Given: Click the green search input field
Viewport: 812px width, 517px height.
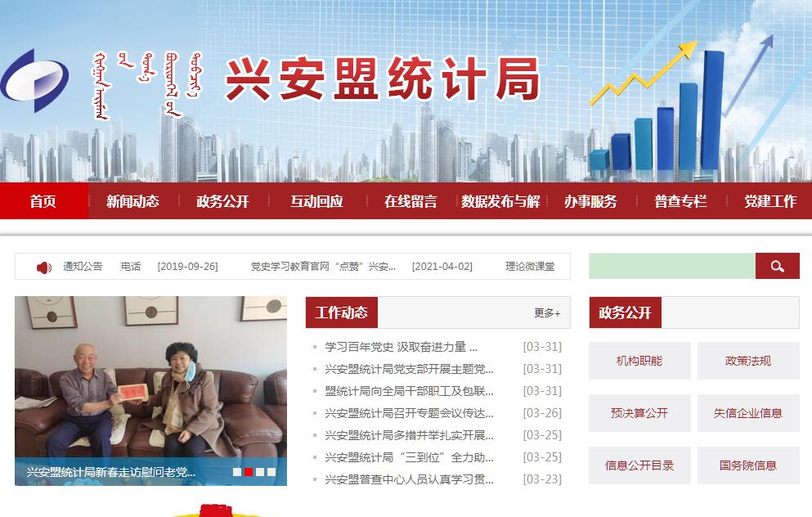Looking at the screenshot, I should (x=672, y=266).
